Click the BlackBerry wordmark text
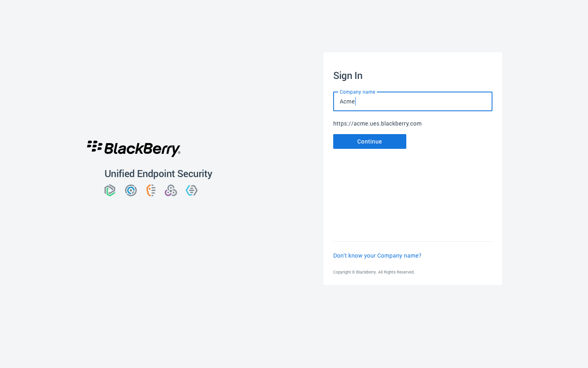The height and width of the screenshot is (368, 588). click(x=141, y=149)
